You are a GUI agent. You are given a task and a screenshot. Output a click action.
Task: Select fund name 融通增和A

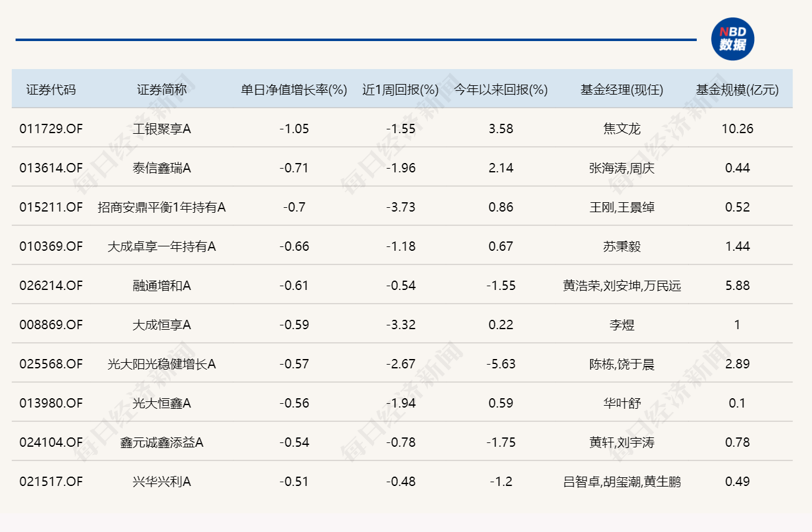(x=162, y=286)
